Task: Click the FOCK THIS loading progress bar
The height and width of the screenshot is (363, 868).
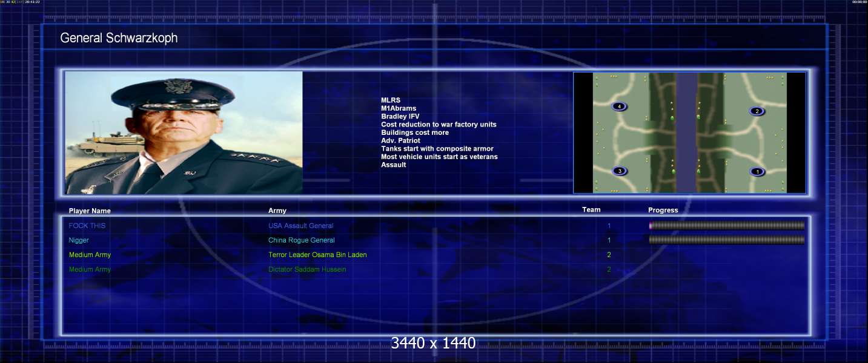Action: pyautogui.click(x=727, y=226)
